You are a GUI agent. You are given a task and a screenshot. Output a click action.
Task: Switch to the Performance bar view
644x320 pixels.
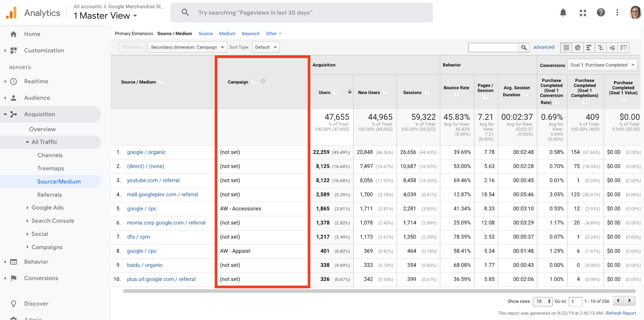(x=589, y=48)
